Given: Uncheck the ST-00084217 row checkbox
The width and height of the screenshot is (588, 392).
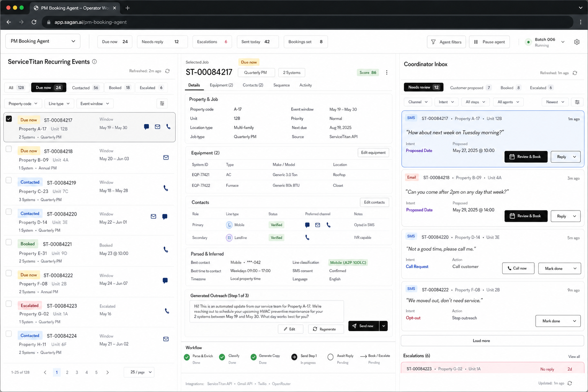Looking at the screenshot, I should pyautogui.click(x=9, y=119).
